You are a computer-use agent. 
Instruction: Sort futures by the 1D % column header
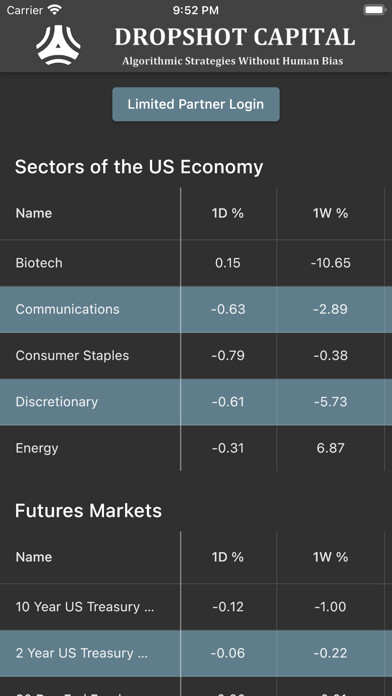tap(228, 557)
